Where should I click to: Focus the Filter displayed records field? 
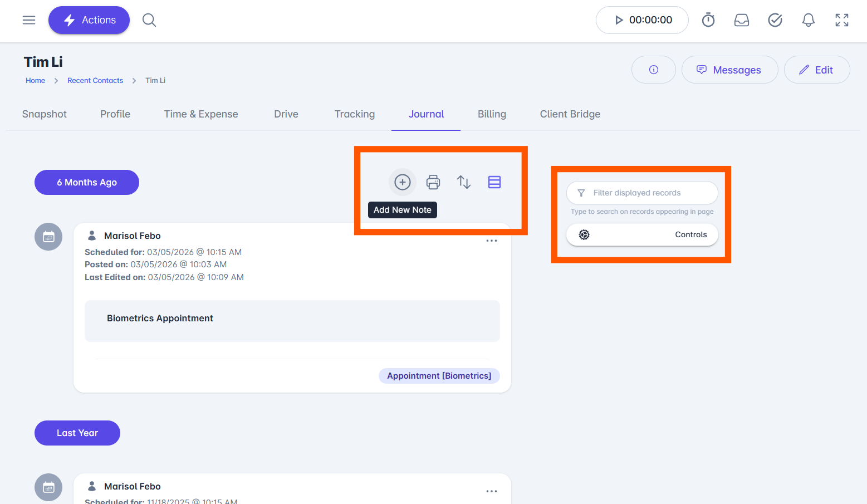pyautogui.click(x=642, y=193)
